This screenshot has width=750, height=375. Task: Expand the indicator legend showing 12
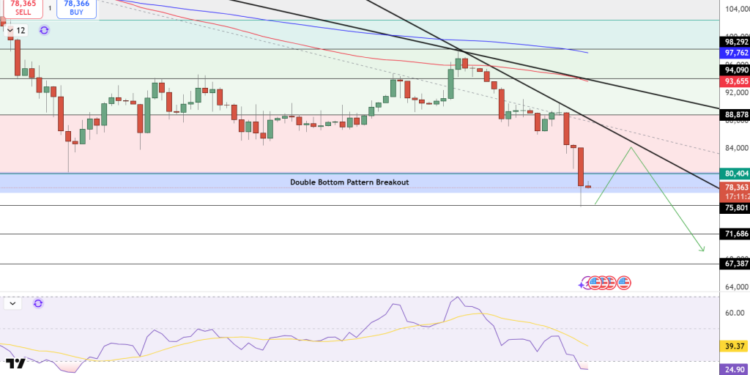pyautogui.click(x=16, y=31)
